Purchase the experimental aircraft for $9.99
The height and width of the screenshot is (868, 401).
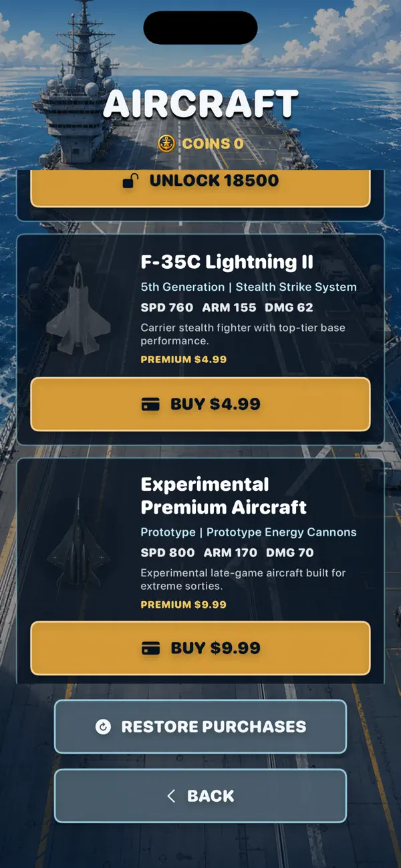[x=200, y=648]
